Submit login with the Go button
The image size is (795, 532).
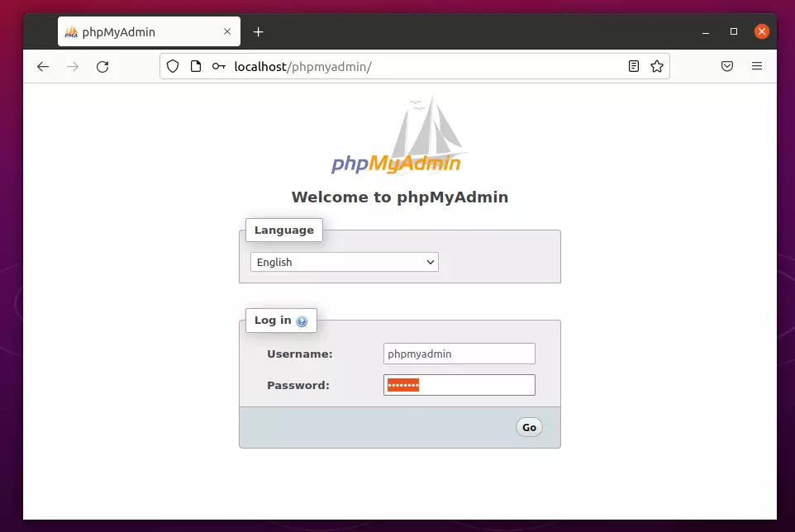pos(529,427)
